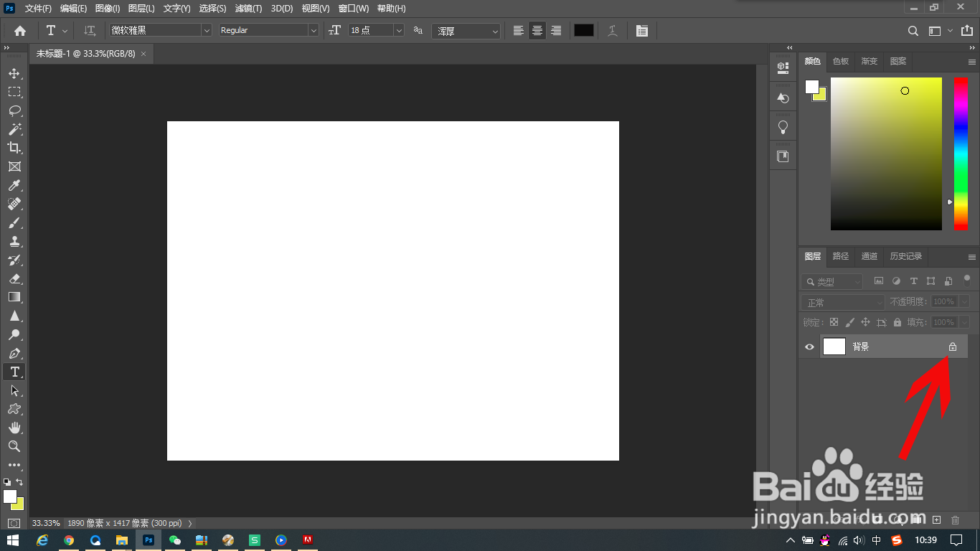Create a new layer with plus icon
The height and width of the screenshot is (551, 980).
936,519
